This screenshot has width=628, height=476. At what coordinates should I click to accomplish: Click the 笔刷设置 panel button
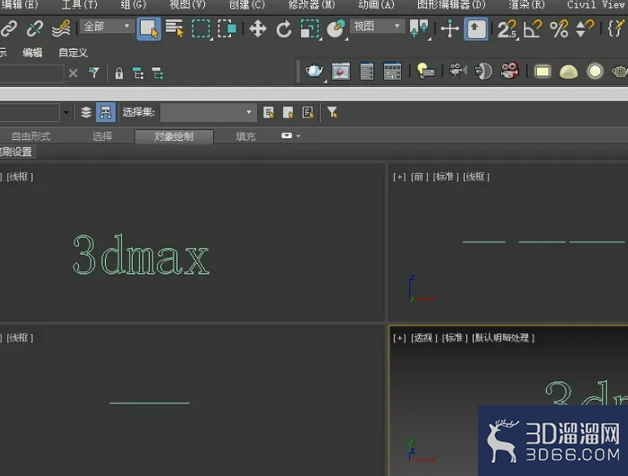16,152
